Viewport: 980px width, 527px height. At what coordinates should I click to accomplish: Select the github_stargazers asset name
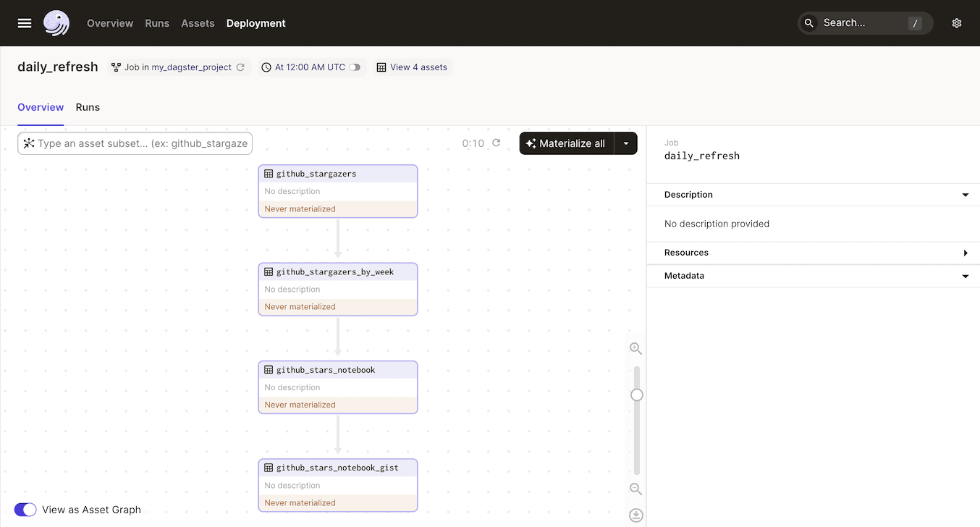(x=316, y=174)
